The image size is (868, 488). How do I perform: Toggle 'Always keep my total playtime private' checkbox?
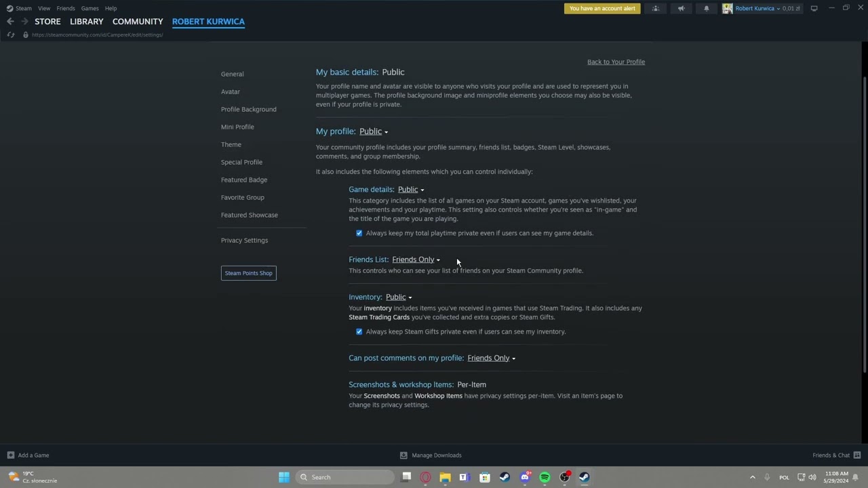359,233
